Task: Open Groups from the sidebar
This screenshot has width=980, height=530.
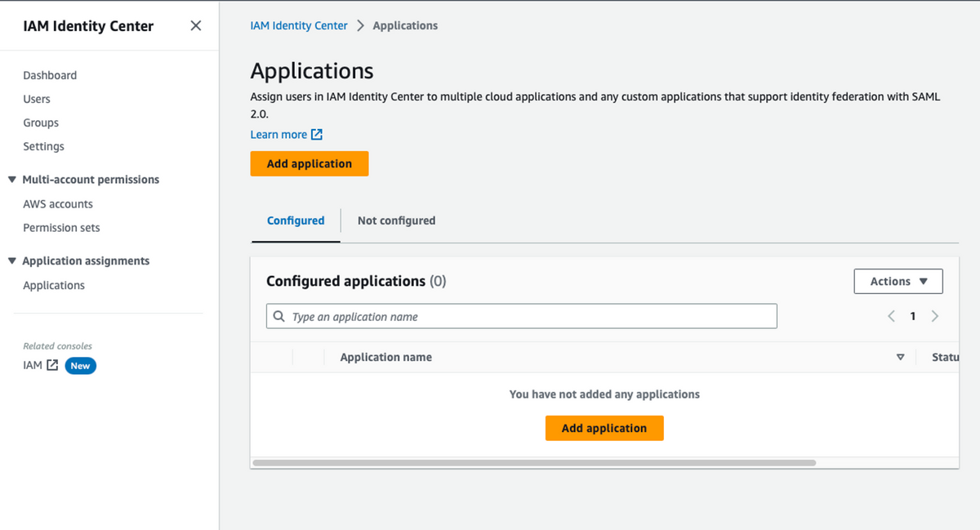Action: 41,122
